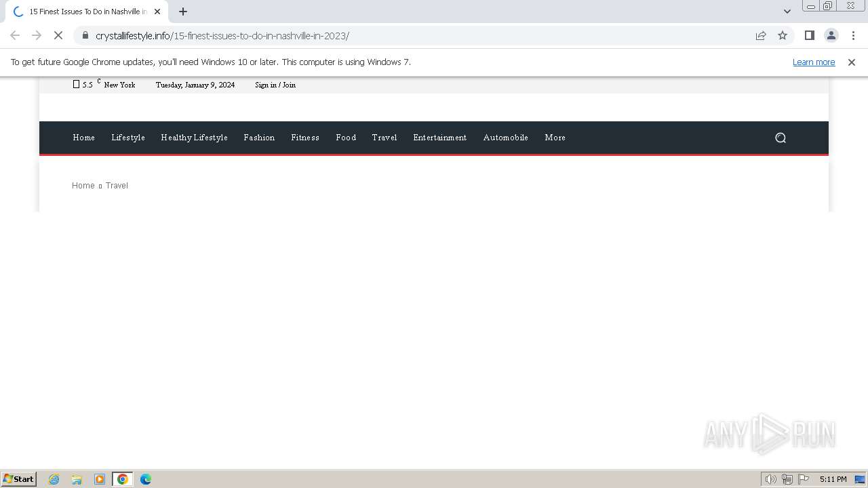Open Sign in / Join
868x488 pixels.
click(x=275, y=85)
